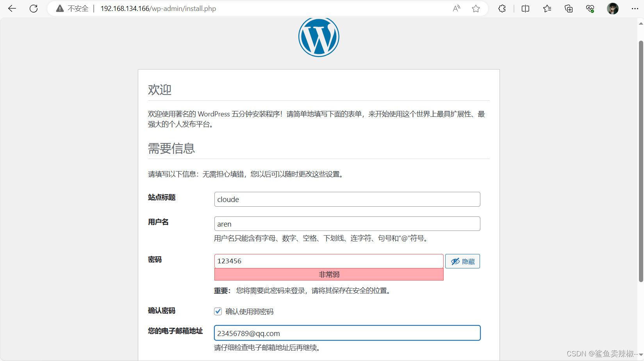Image resolution: width=644 pixels, height=361 pixels.
Task: Click the email field containing 23456789@qq.com
Action: pos(347,333)
